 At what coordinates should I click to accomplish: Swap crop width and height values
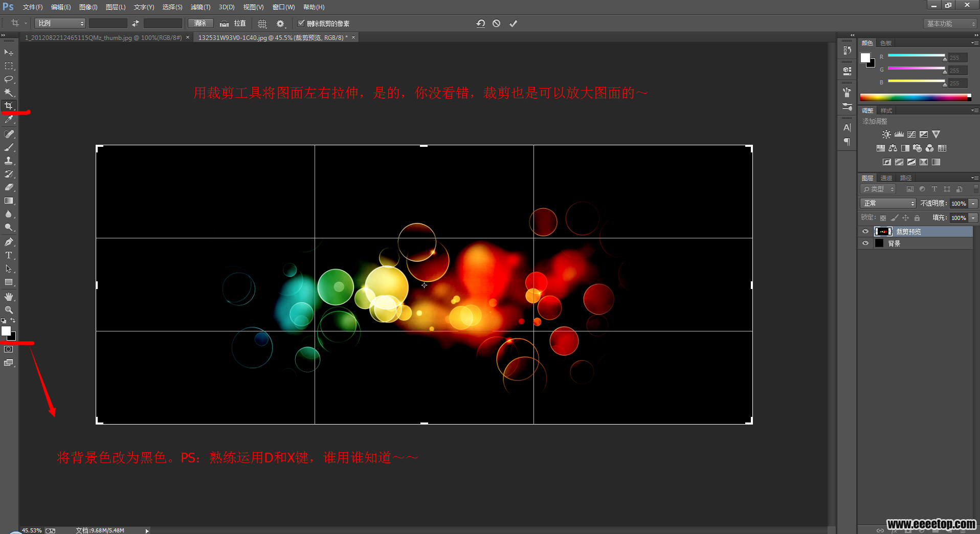coord(136,24)
